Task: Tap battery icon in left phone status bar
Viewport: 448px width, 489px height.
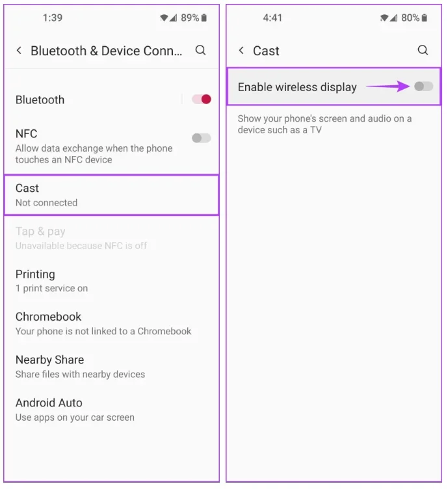Action: tap(205, 18)
